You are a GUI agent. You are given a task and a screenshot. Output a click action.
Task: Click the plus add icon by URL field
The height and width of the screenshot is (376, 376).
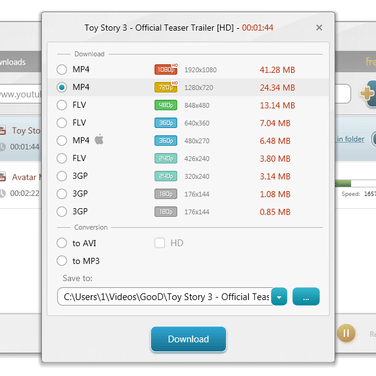click(x=367, y=93)
